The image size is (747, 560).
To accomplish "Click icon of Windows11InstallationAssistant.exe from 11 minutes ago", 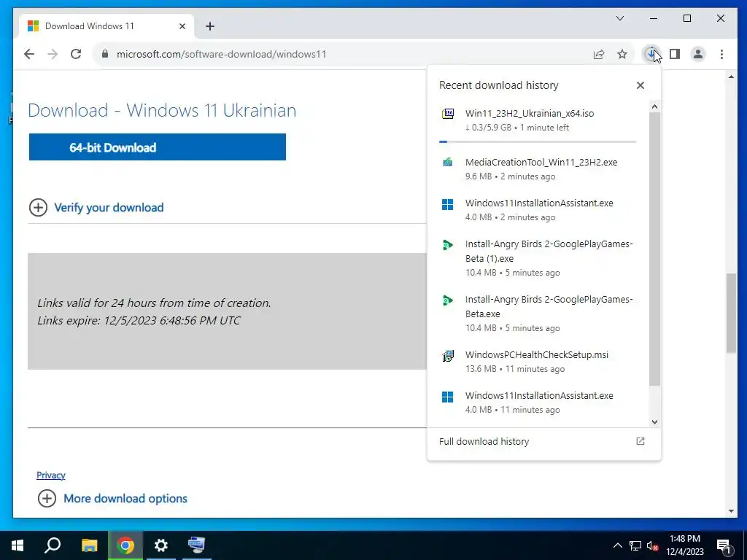I will tap(447, 397).
